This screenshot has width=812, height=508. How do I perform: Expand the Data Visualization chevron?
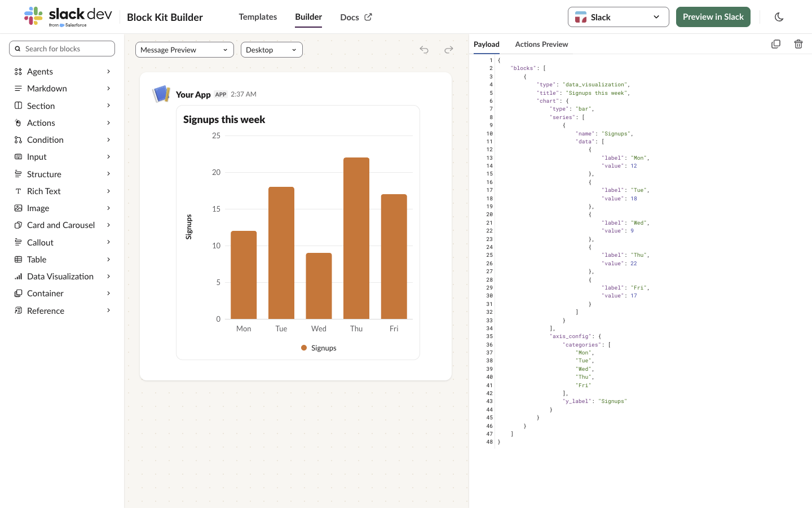[x=109, y=277]
